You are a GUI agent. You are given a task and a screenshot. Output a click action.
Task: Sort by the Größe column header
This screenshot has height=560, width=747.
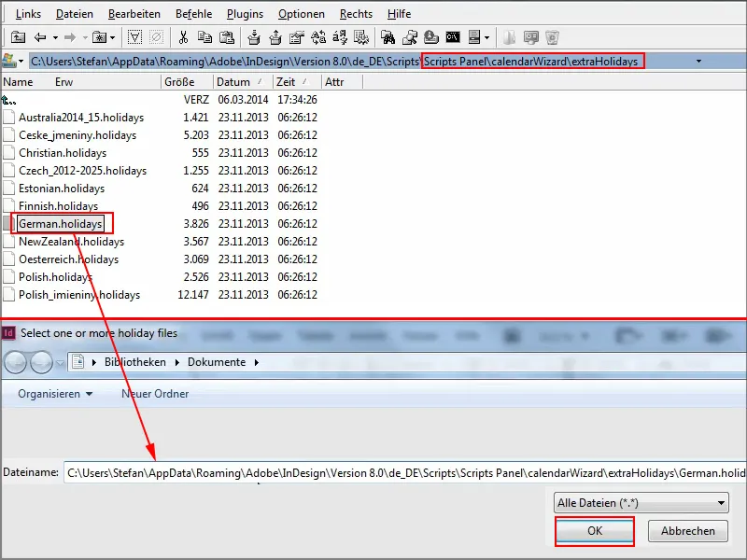pos(179,82)
